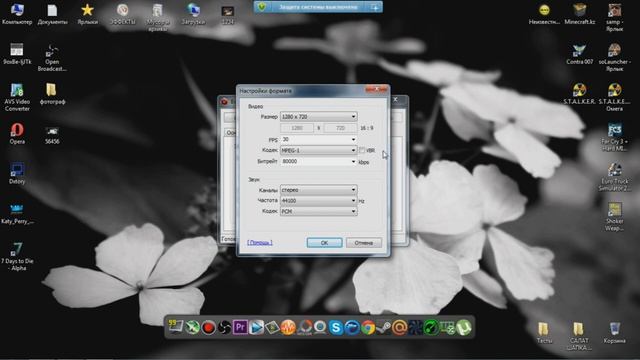Enable the VBR checkbox
This screenshot has width=640, height=360.
pyautogui.click(x=362, y=150)
